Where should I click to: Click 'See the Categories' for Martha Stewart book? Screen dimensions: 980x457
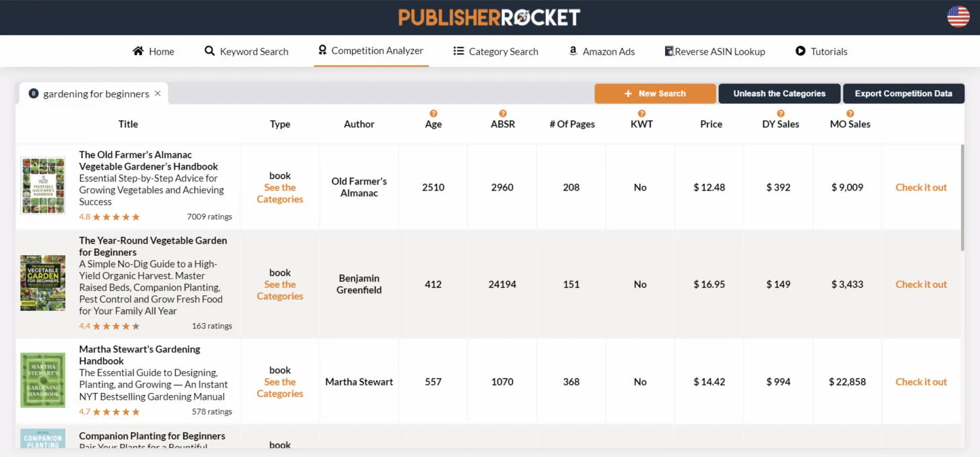(x=280, y=388)
